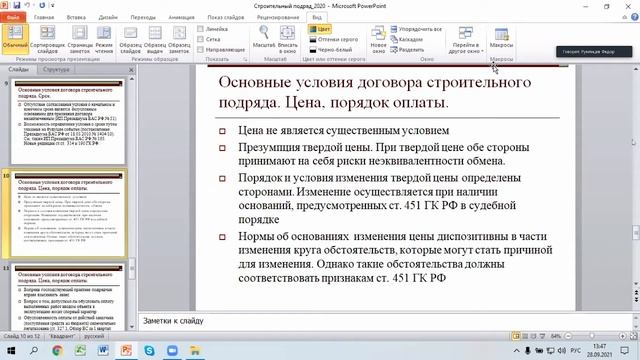Viewport: 640px width, 360px height.
Task: Open Skype from the taskbar
Action: pyautogui.click(x=149, y=351)
